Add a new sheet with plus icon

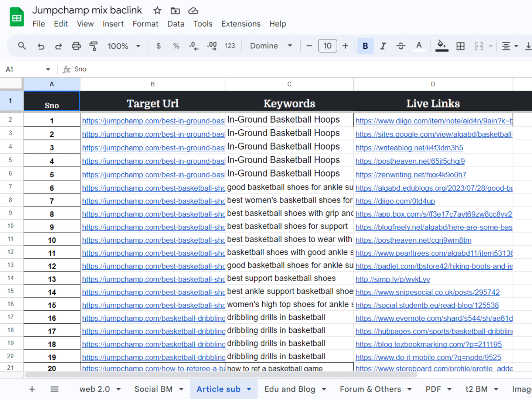click(32, 389)
